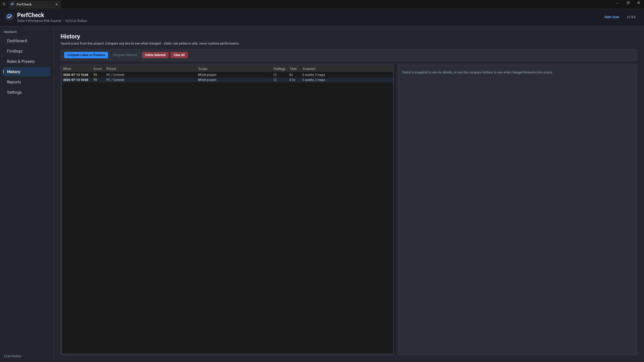This screenshot has width=644, height=362.
Task: Click the Static Scan label
Action: (611, 17)
